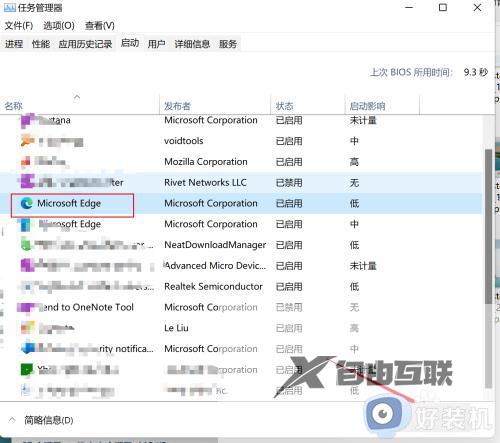This screenshot has width=500, height=443.
Task: Click the vertical scrollbar thumb
Action: coord(489,226)
